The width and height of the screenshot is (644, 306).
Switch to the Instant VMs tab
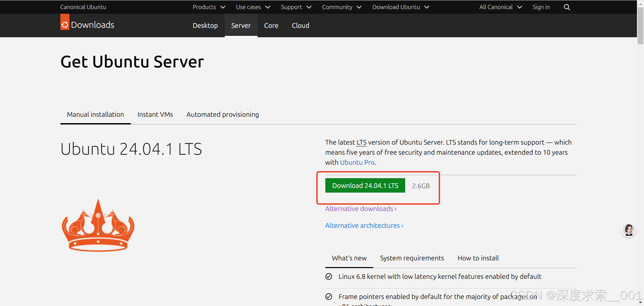click(155, 114)
